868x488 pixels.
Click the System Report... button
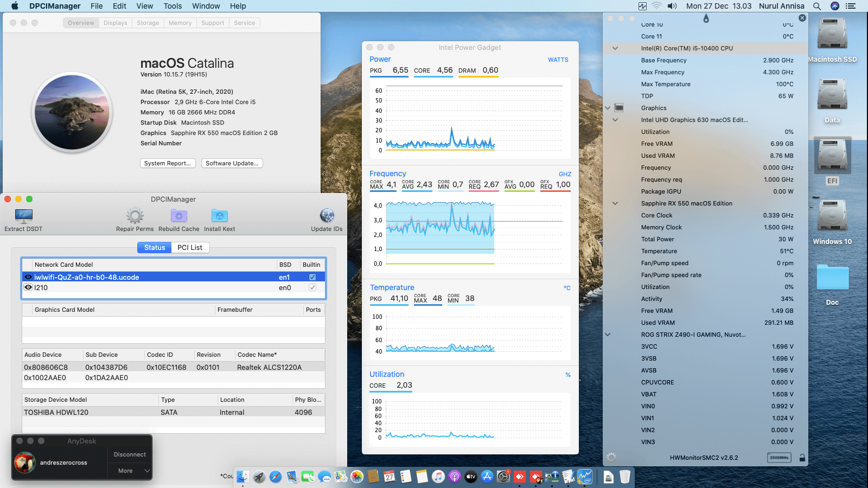pyautogui.click(x=168, y=163)
